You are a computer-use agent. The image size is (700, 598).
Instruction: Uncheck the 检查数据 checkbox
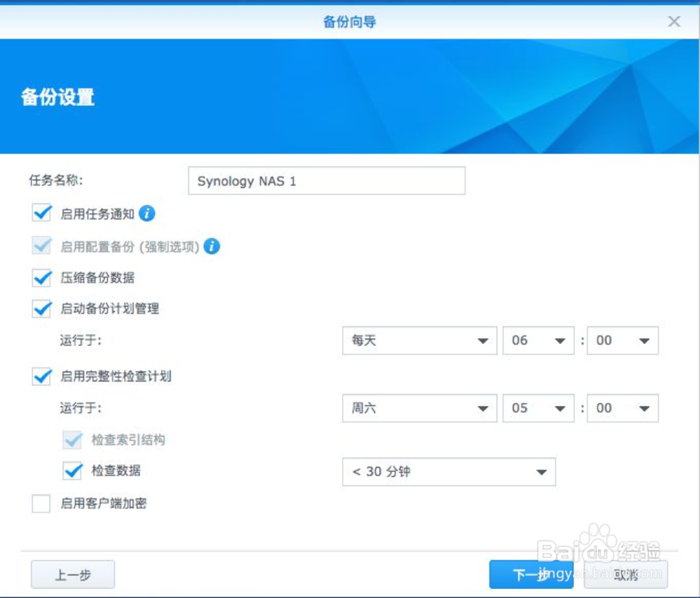point(72,471)
